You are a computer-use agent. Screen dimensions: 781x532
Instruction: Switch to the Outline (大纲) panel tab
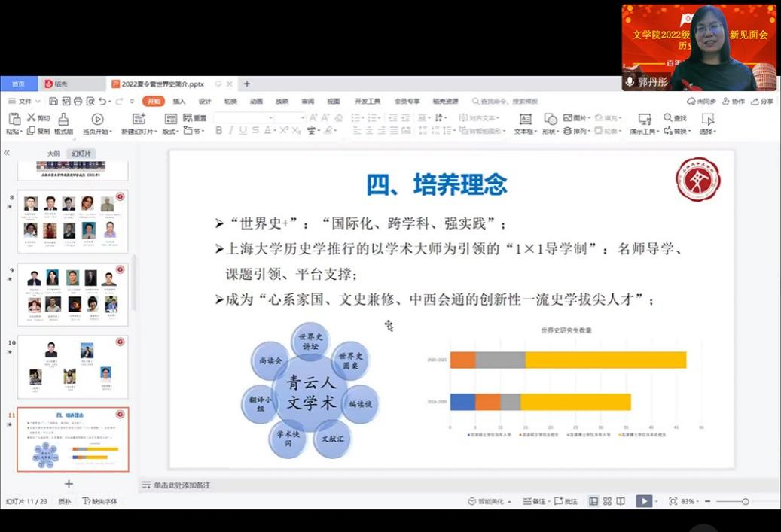pyautogui.click(x=53, y=153)
